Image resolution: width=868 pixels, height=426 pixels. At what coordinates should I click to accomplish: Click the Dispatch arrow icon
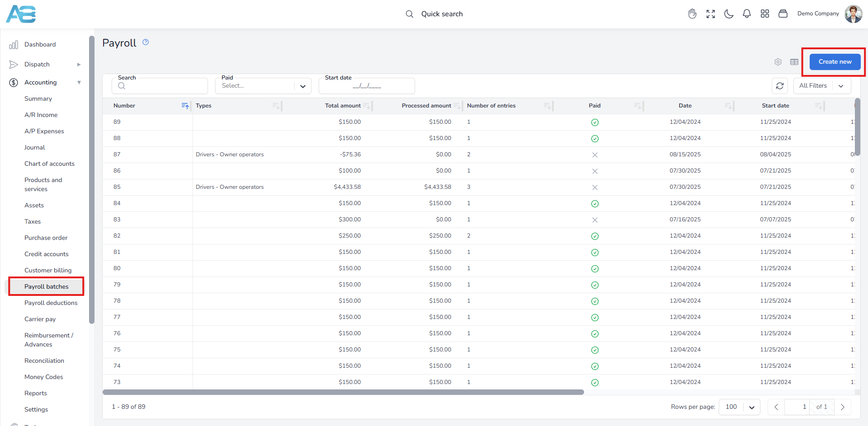[14, 65]
